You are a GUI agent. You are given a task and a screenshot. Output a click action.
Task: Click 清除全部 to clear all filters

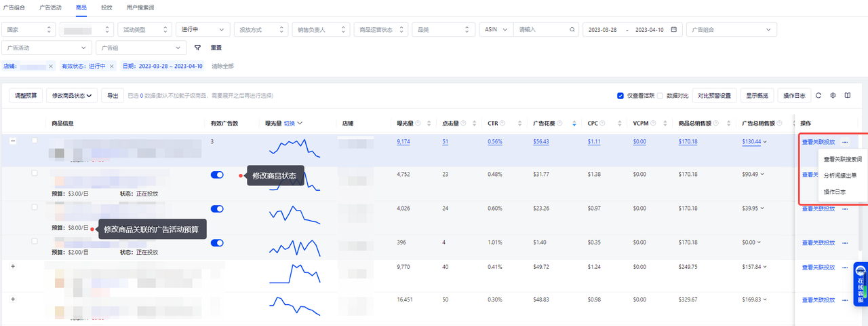click(x=222, y=67)
